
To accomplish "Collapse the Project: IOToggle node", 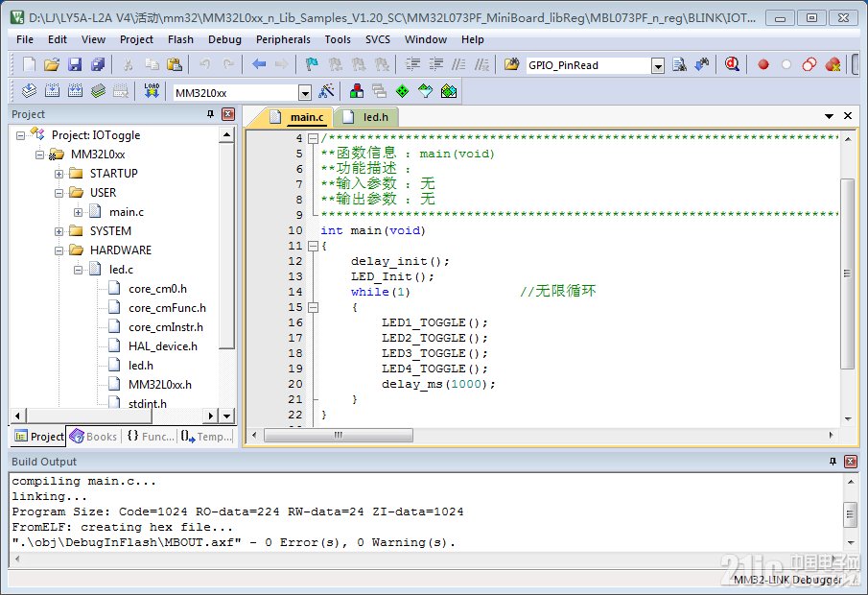I will pyautogui.click(x=20, y=135).
